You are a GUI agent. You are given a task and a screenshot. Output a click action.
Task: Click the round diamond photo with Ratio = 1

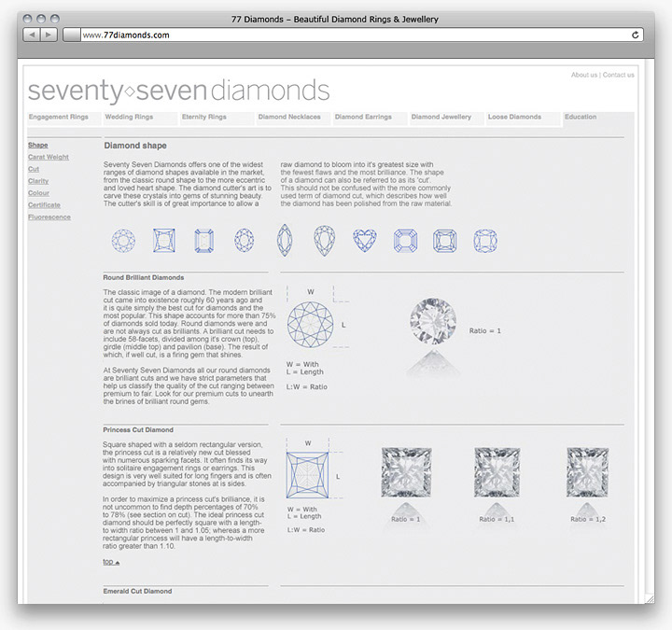tap(433, 321)
